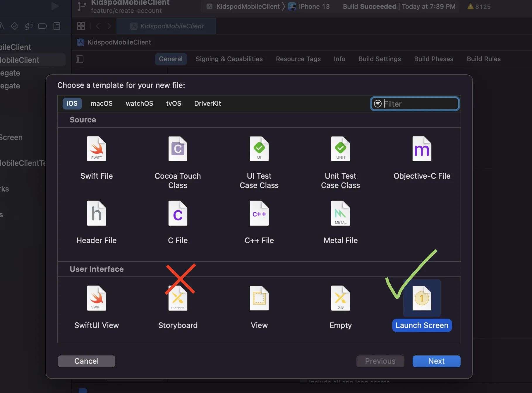Select the highlighted MobileClient item in navigator
Viewport: 532px width, 393px height.
[x=32, y=60]
